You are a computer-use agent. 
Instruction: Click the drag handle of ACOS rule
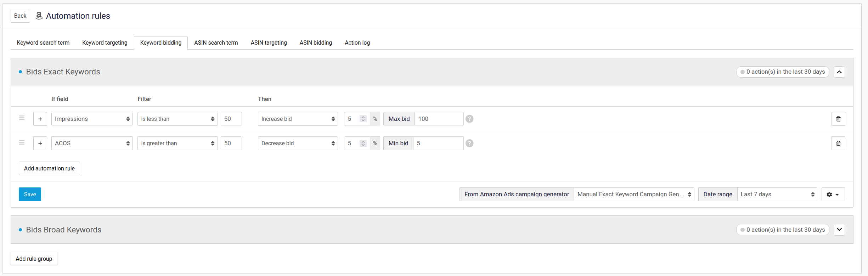(22, 142)
